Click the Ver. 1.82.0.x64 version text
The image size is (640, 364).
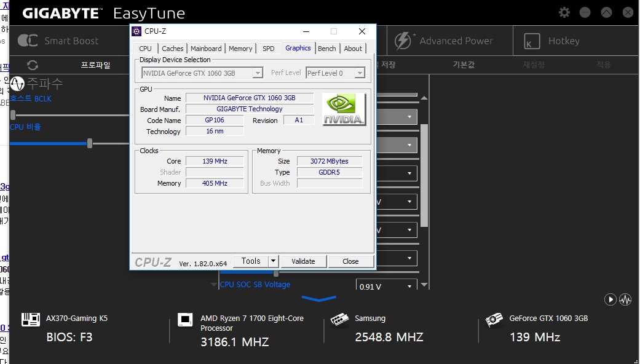pos(203,264)
